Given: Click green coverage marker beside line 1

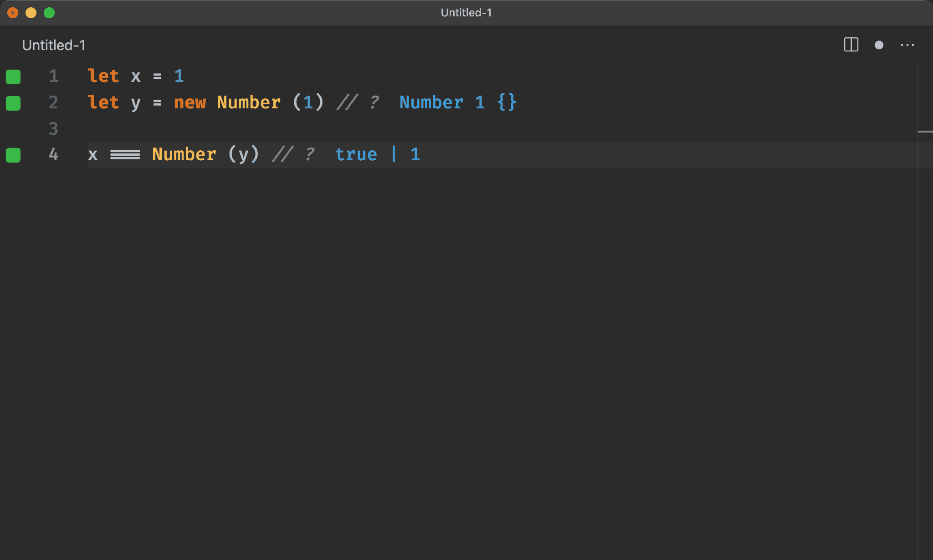Looking at the screenshot, I should 13,76.
